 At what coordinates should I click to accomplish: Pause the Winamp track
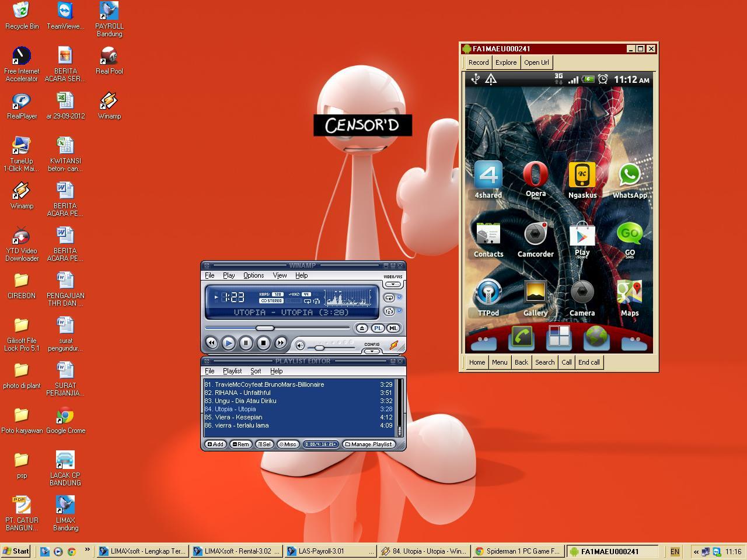pos(246,344)
